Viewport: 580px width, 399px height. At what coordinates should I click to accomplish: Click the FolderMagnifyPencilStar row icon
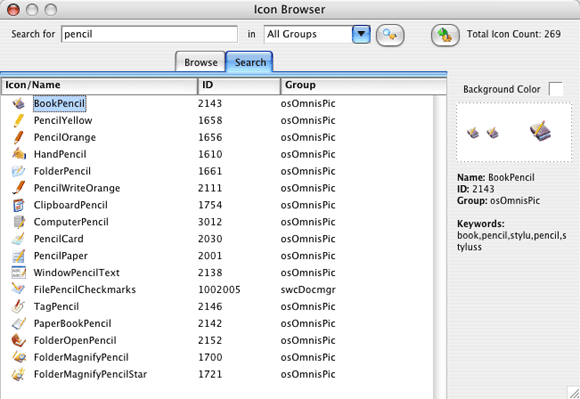click(18, 374)
